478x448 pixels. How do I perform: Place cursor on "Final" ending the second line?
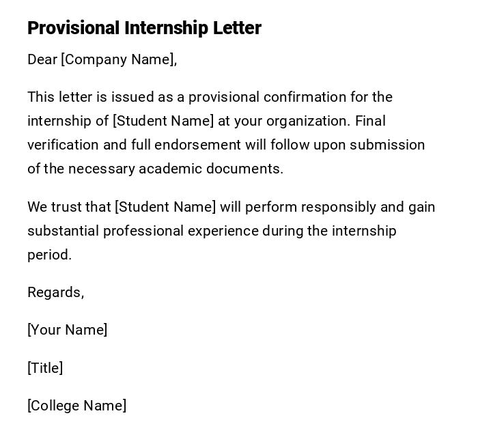point(370,121)
